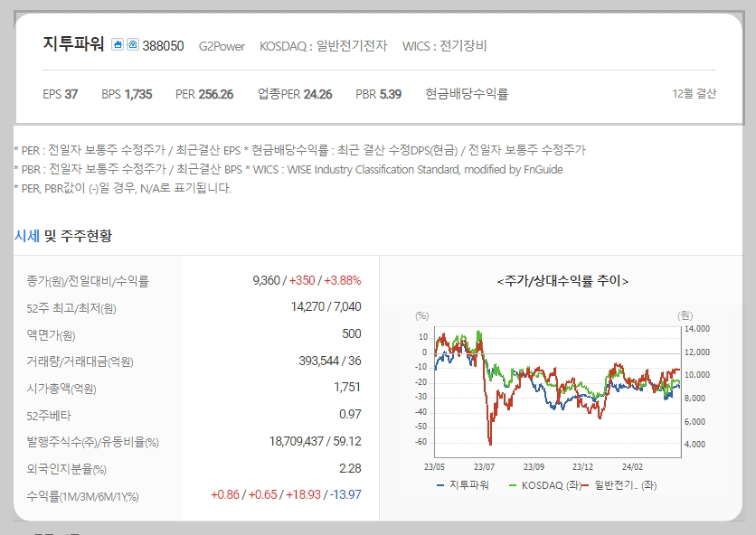Click the 393,544 / 36 volume value
The width and height of the screenshot is (756, 535).
click(x=330, y=361)
